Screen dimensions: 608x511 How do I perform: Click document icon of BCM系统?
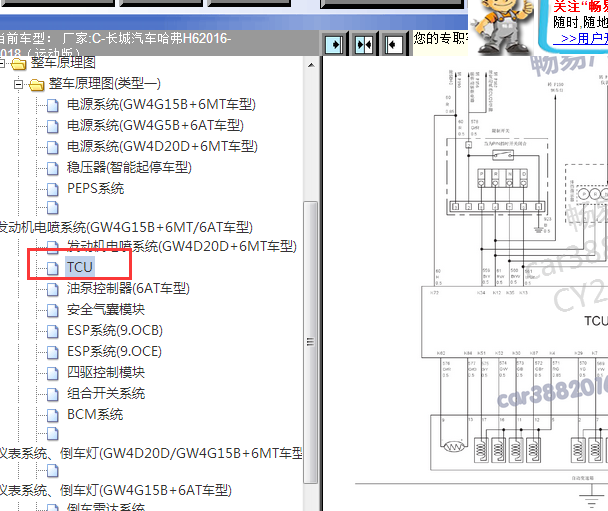[x=53, y=415]
